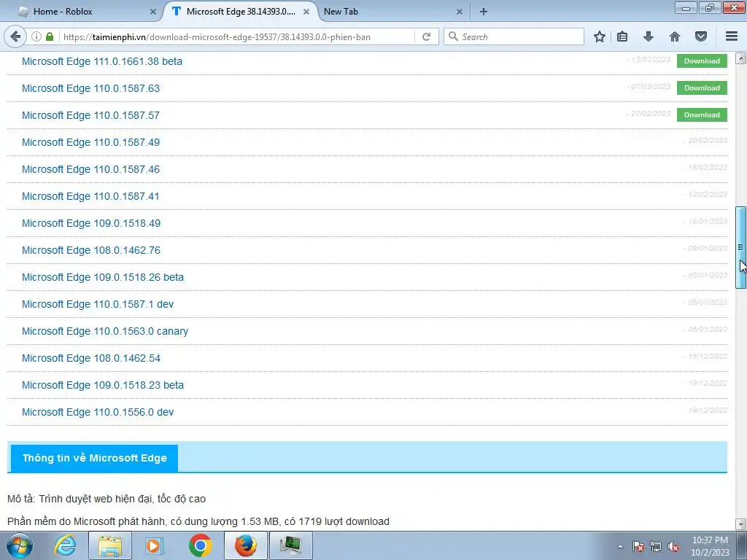Image resolution: width=747 pixels, height=560 pixels.
Task: Open the Microsoft Edge 109.0.1518.23 beta link
Action: point(102,385)
